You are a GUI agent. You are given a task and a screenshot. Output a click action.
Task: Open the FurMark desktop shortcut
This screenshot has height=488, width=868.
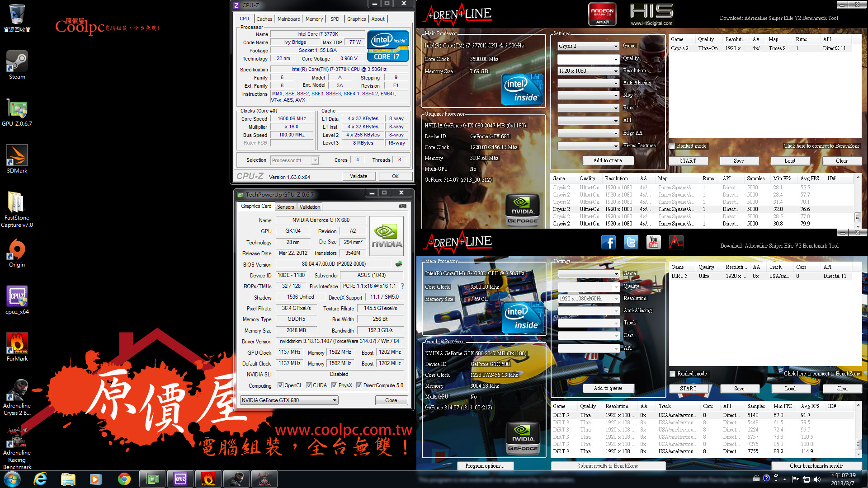17,347
